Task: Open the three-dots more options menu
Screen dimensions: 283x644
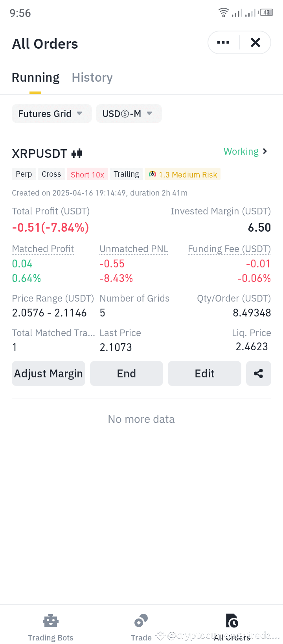Action: (223, 42)
